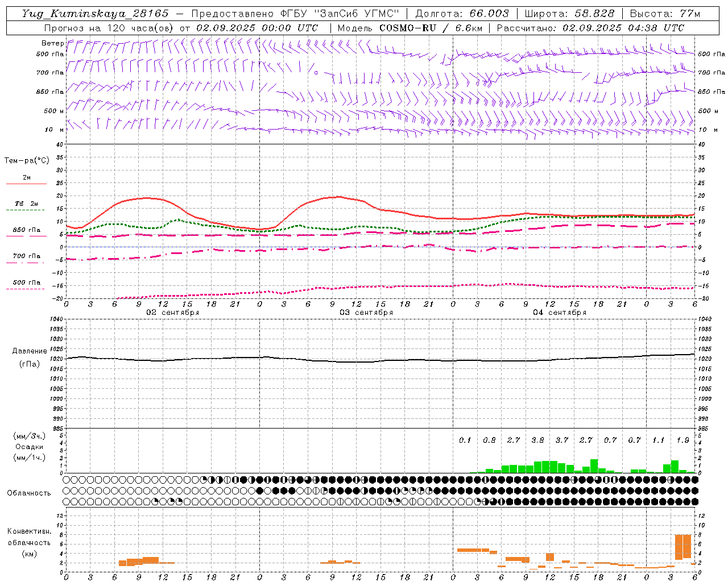This screenshot has height=582, width=728.
Task: Click the left "10 м" wind level label
Action: 55,130
